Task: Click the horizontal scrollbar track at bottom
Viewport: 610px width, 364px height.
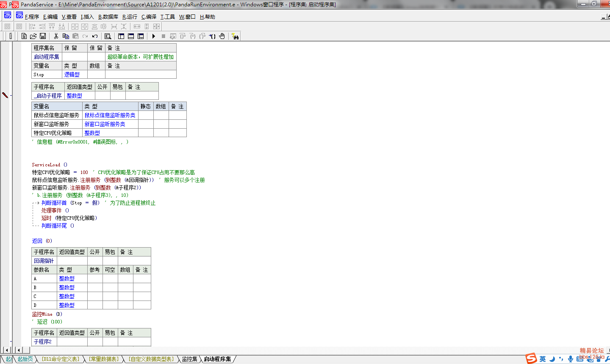Action: click(318, 350)
